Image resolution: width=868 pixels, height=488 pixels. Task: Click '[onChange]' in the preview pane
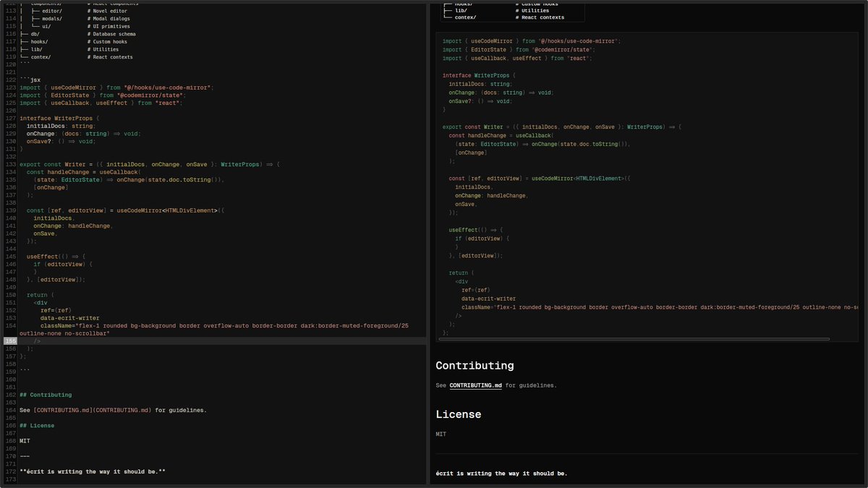pos(471,153)
